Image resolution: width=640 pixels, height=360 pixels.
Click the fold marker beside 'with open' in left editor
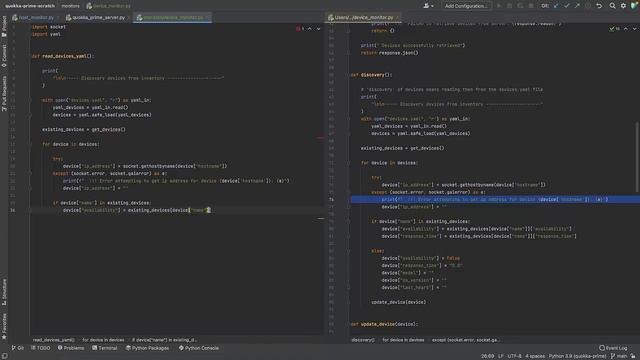[x=30, y=100]
